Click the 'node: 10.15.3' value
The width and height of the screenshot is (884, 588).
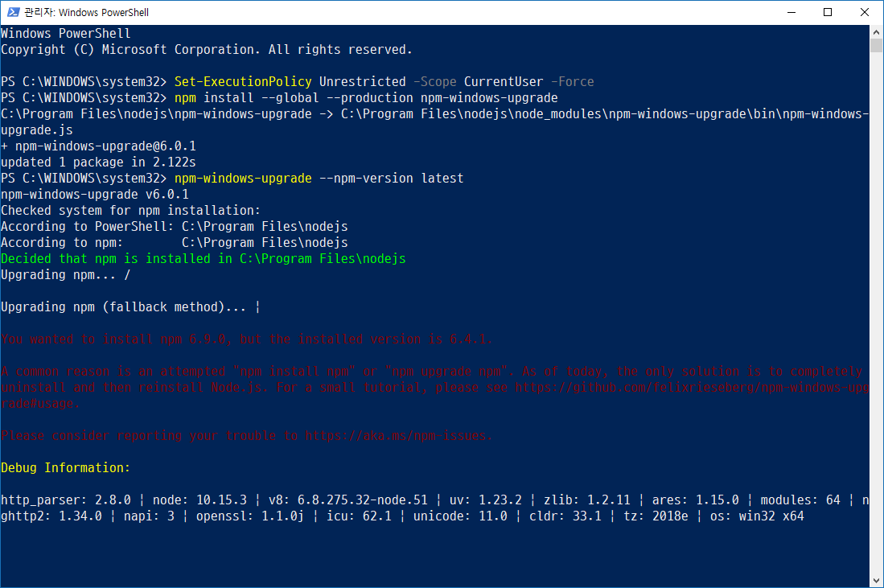pos(199,500)
